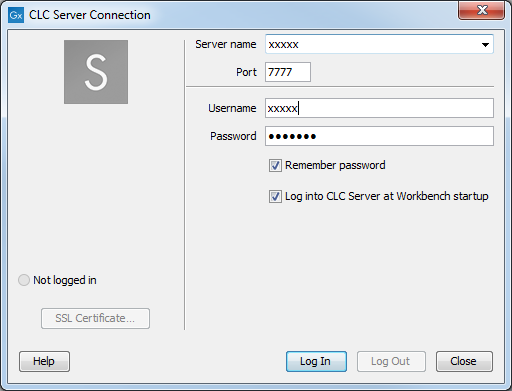The height and width of the screenshot is (391, 512).
Task: Open the Server name dropdown arrow
Action: tap(485, 44)
